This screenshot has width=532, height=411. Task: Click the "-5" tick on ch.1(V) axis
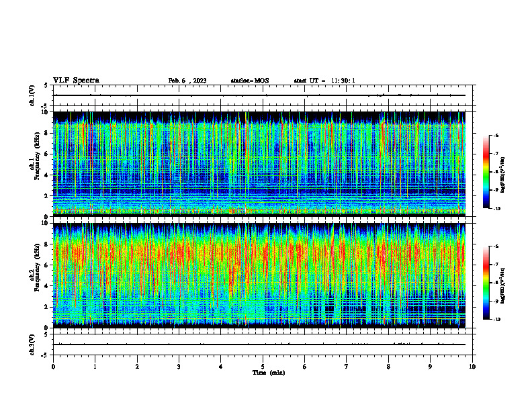[x=45, y=106]
